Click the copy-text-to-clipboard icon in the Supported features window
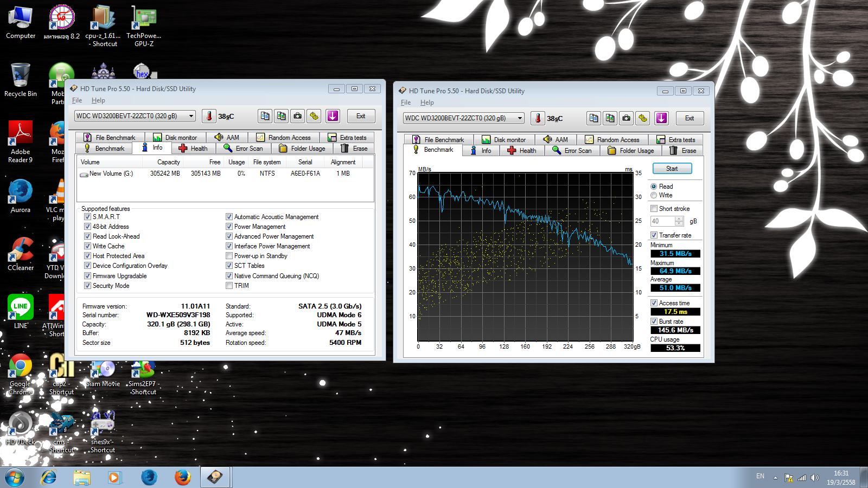Image resolution: width=868 pixels, height=488 pixels. coord(265,116)
